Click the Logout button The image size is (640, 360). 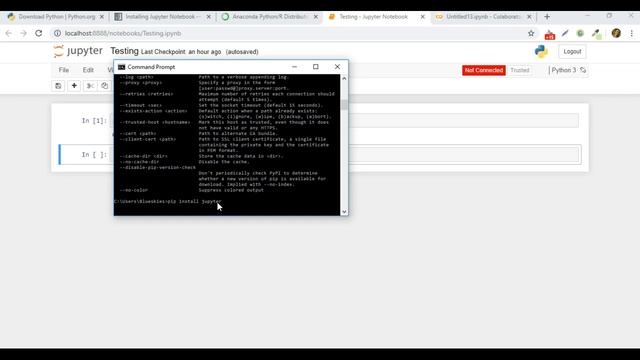click(572, 52)
